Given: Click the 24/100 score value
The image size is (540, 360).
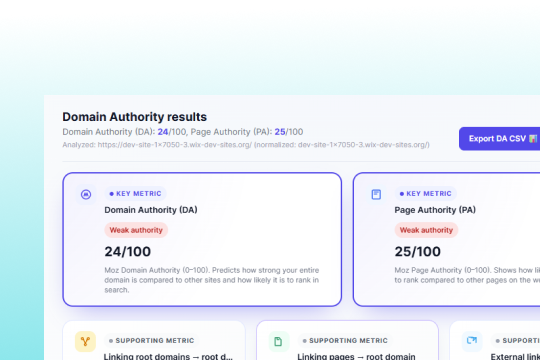Looking at the screenshot, I should pyautogui.click(x=127, y=251).
